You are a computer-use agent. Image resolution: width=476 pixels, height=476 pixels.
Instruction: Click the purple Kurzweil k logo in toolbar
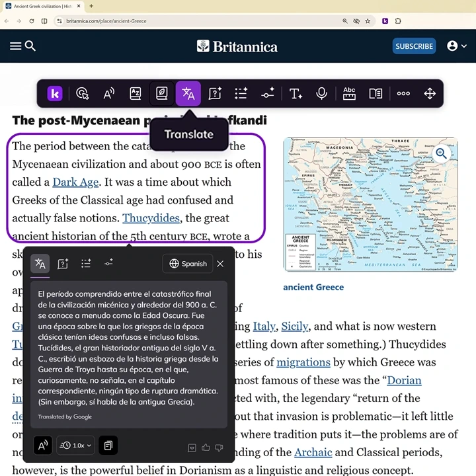tap(55, 93)
